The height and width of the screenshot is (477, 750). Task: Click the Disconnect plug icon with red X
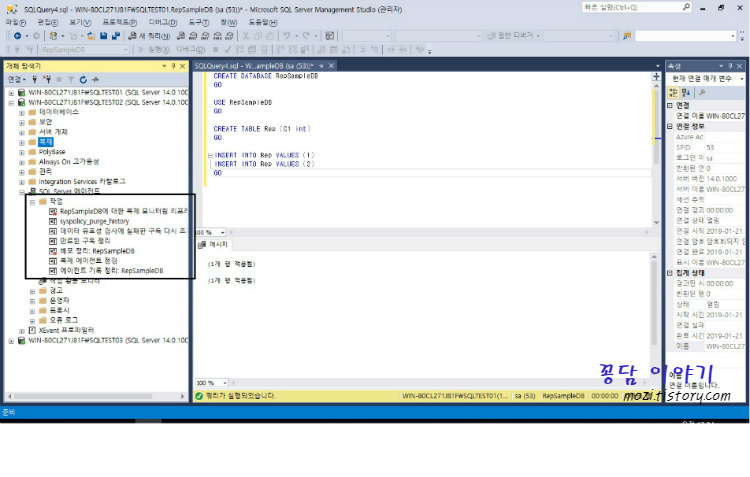coord(47,79)
